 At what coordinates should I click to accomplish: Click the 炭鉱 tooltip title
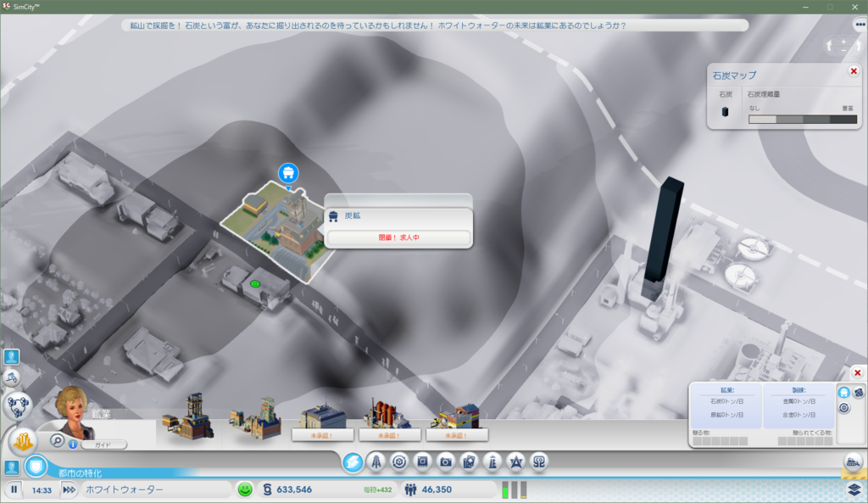[x=353, y=215]
